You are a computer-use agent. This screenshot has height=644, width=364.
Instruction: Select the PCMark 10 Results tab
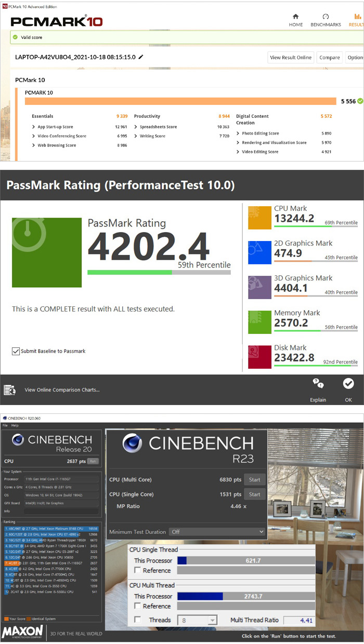356,20
